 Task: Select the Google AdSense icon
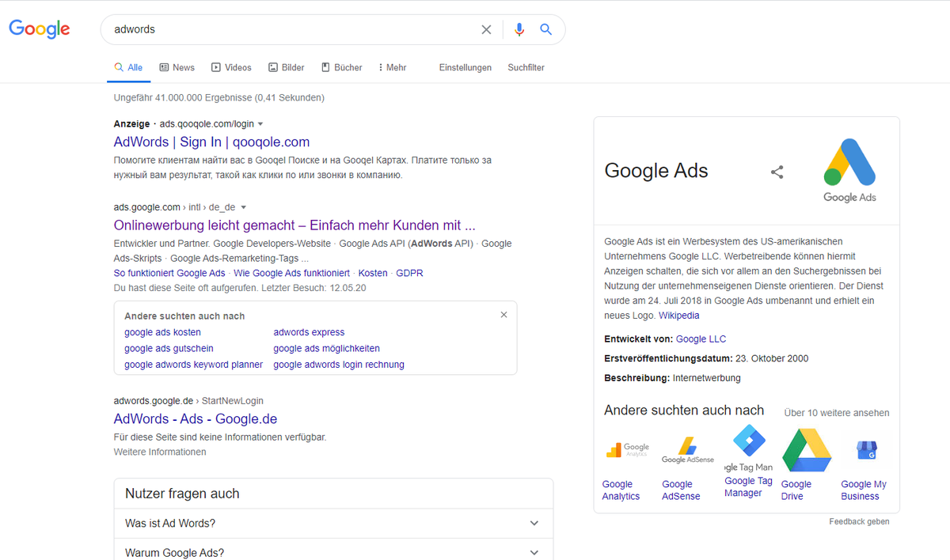(x=687, y=448)
